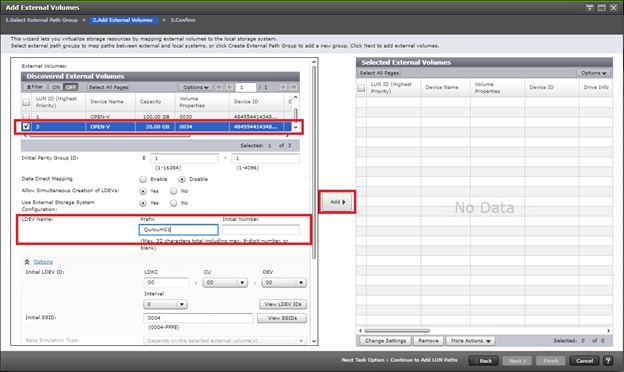This screenshot has height=372, width=624.
Task: Turn the filter OFF
Action: point(70,87)
